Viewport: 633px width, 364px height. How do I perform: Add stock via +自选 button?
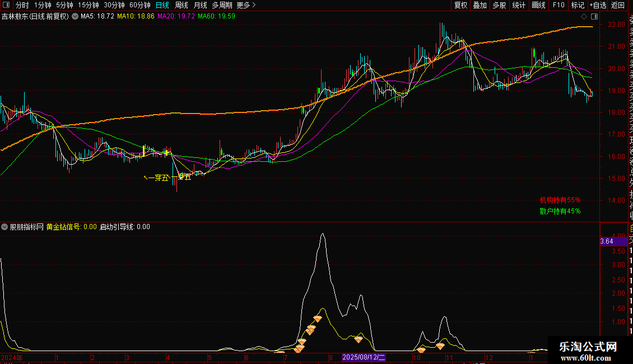[598, 5]
